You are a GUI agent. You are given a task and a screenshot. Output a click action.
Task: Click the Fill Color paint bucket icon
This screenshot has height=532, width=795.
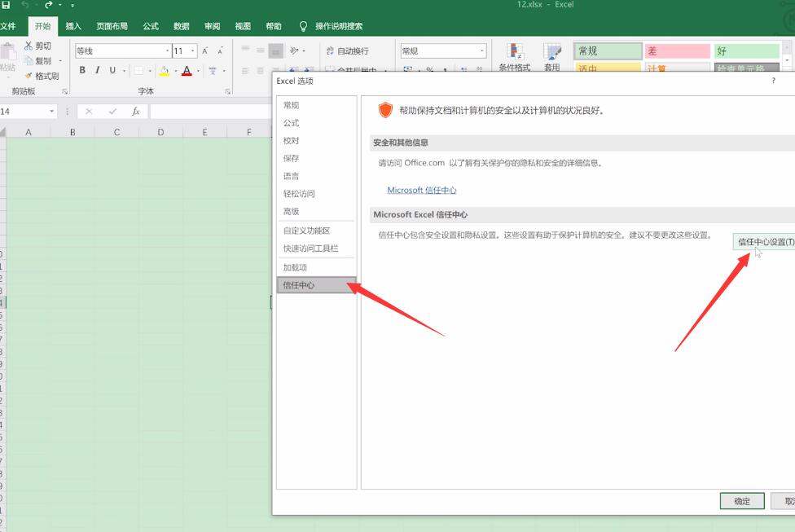pos(165,71)
